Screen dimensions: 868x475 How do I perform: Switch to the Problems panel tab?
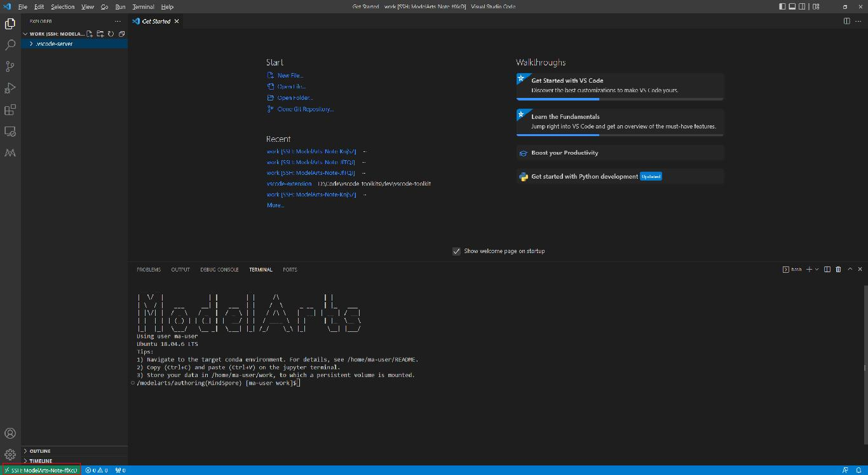(149, 270)
